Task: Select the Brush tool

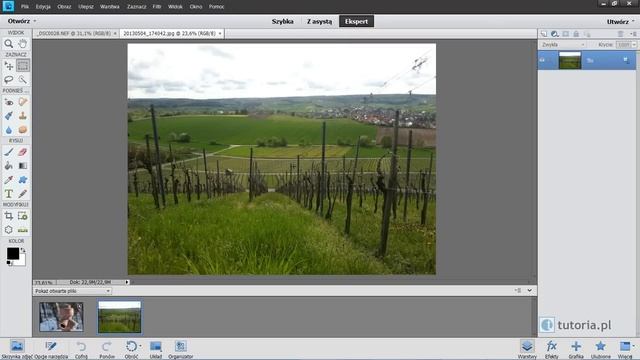Action: (9, 152)
